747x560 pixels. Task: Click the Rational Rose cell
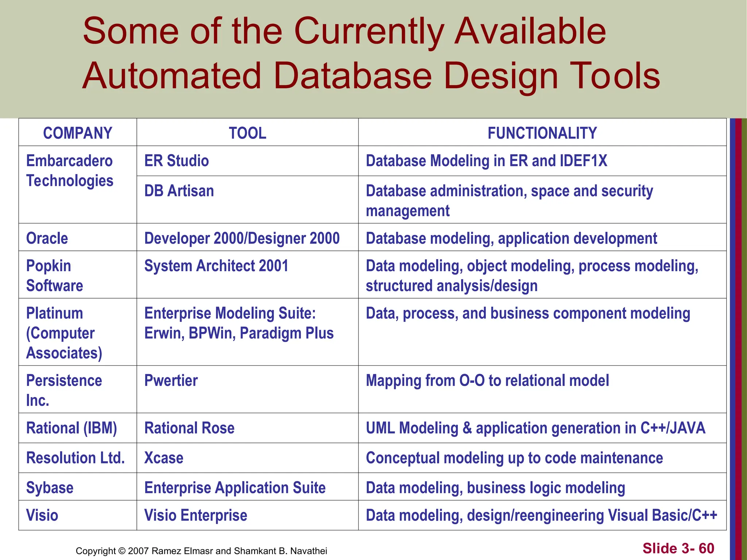pos(248,428)
